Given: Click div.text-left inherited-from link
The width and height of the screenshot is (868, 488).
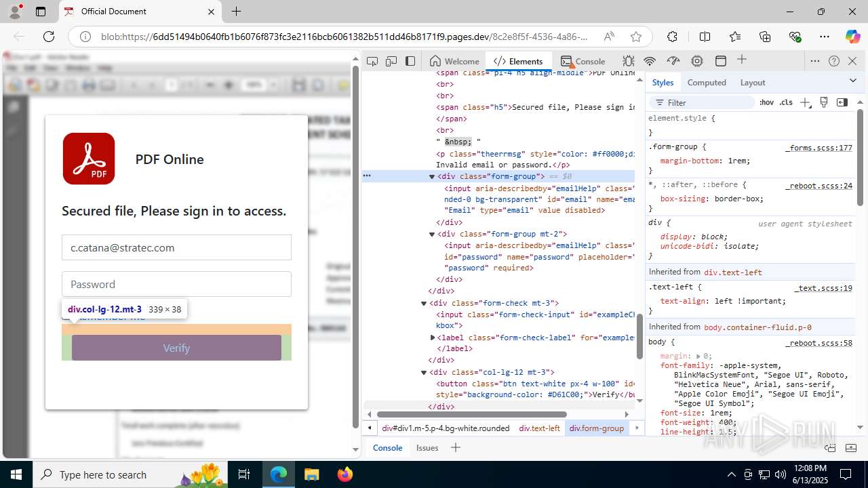Looking at the screenshot, I should (x=733, y=272).
